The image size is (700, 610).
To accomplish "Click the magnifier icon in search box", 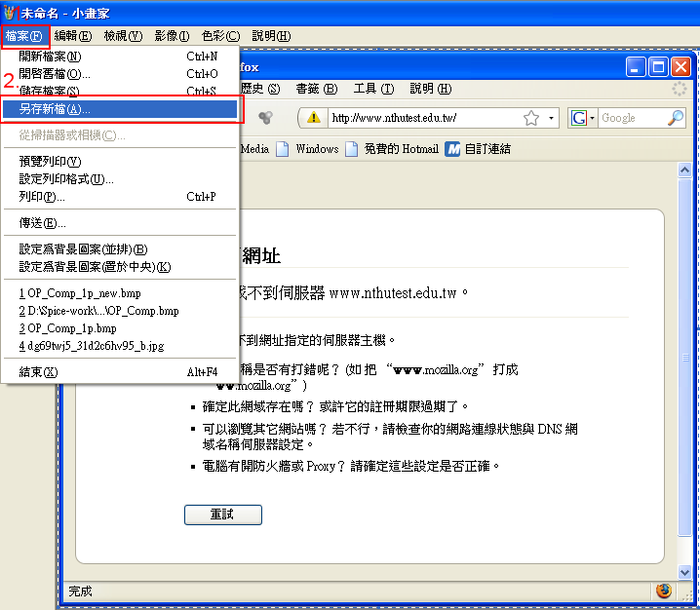I will (676, 118).
